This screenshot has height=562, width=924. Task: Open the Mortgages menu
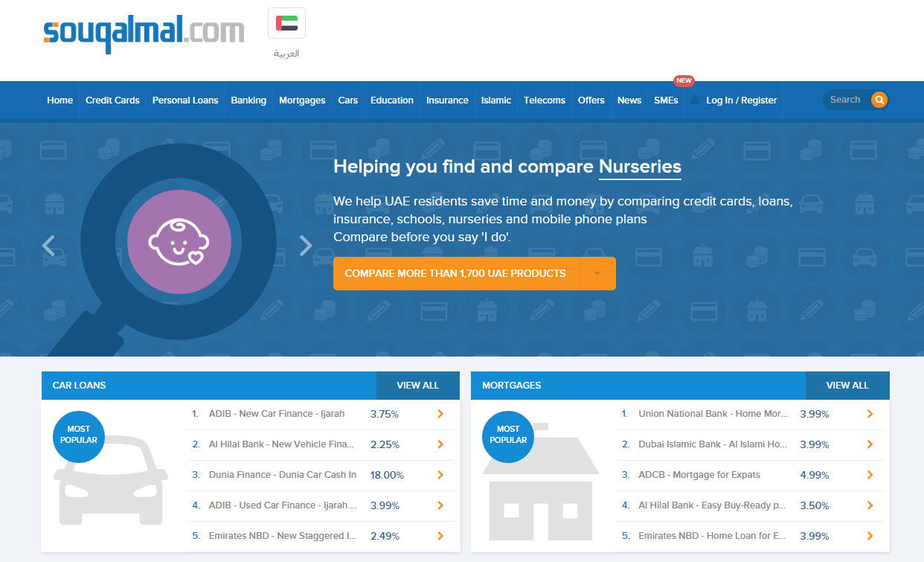click(x=302, y=100)
